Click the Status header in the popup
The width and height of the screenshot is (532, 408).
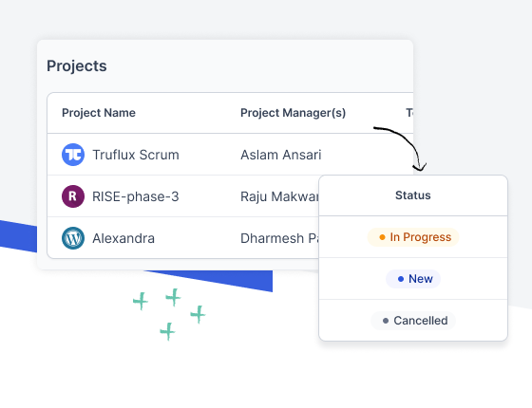pos(413,195)
